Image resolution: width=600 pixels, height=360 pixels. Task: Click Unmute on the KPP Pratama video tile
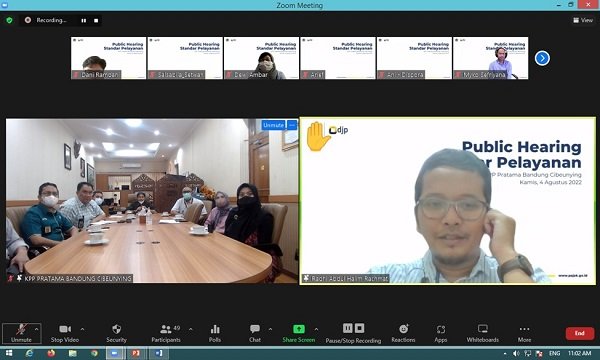[x=273, y=125]
